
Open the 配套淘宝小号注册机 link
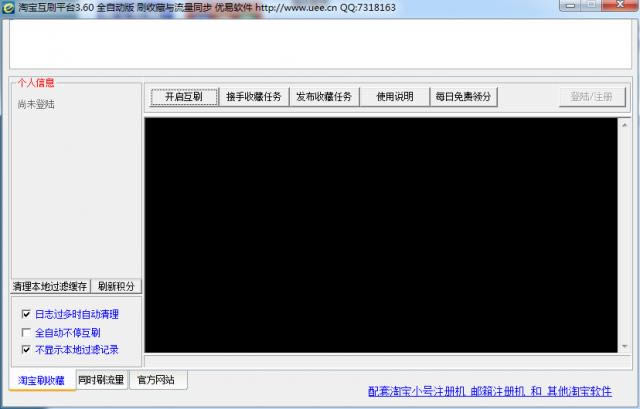(417, 392)
